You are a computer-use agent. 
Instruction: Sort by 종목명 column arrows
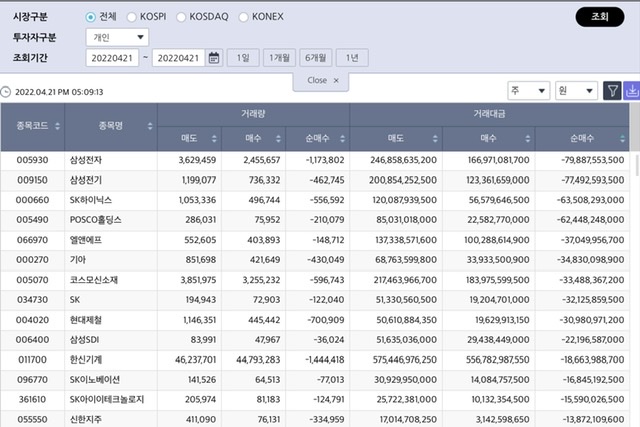pos(150,126)
